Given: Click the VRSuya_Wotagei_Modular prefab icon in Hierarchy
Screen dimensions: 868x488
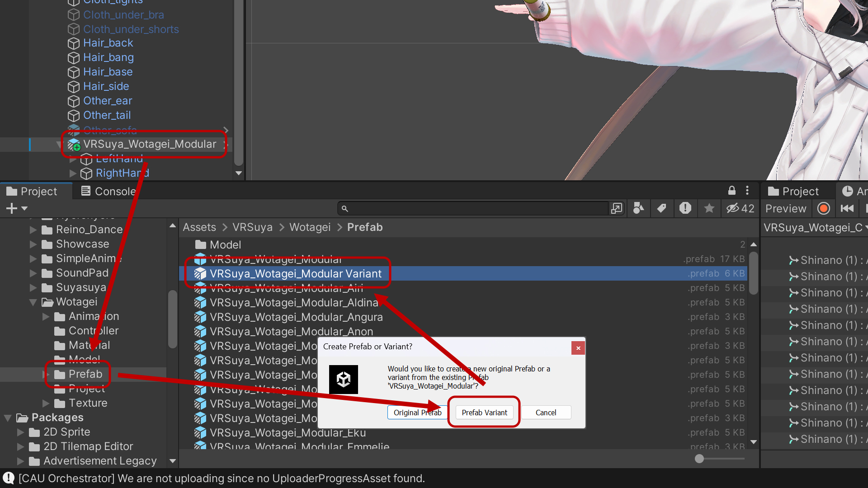Looking at the screenshot, I should 74,145.
